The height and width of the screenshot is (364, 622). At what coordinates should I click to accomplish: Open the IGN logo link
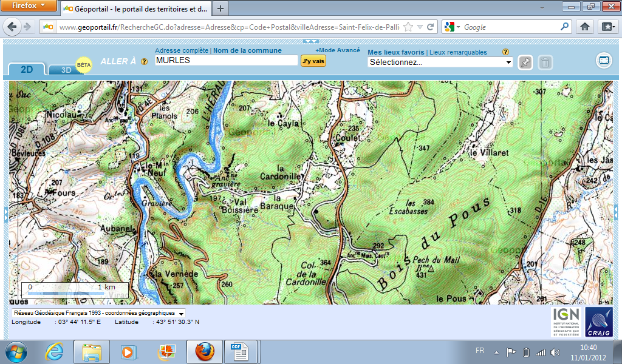[x=566, y=322]
